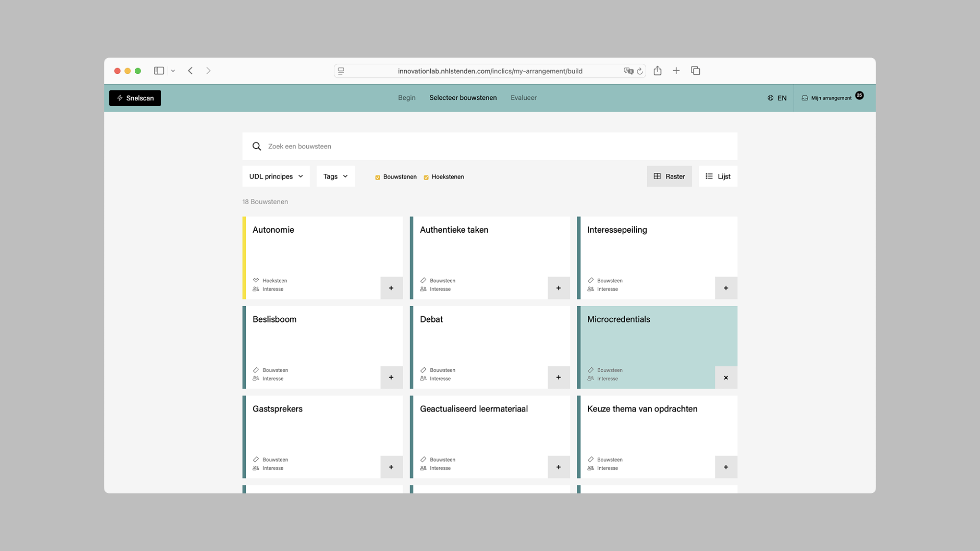Focus the Zoek een bouwsteen field
This screenshot has height=551, width=980.
(x=490, y=146)
